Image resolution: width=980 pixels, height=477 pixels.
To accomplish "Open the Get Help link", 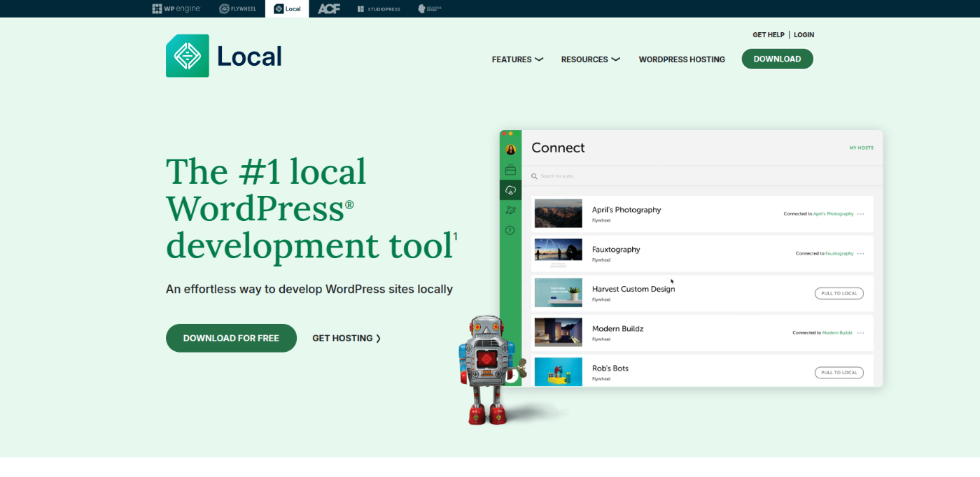I will pos(768,35).
